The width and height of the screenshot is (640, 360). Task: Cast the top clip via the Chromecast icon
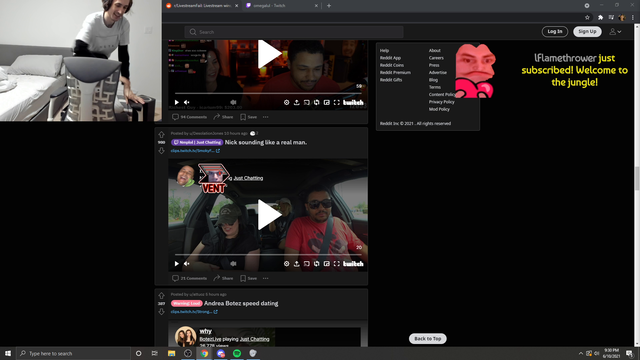point(307,102)
